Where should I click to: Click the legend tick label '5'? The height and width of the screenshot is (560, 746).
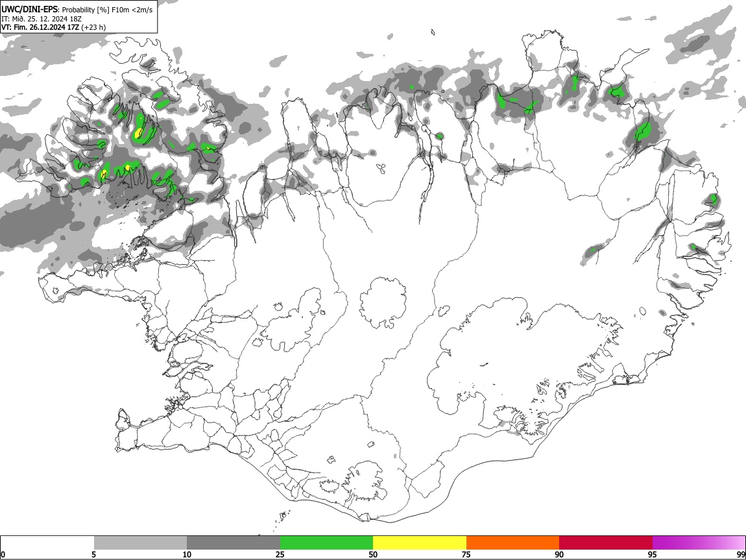94,555
